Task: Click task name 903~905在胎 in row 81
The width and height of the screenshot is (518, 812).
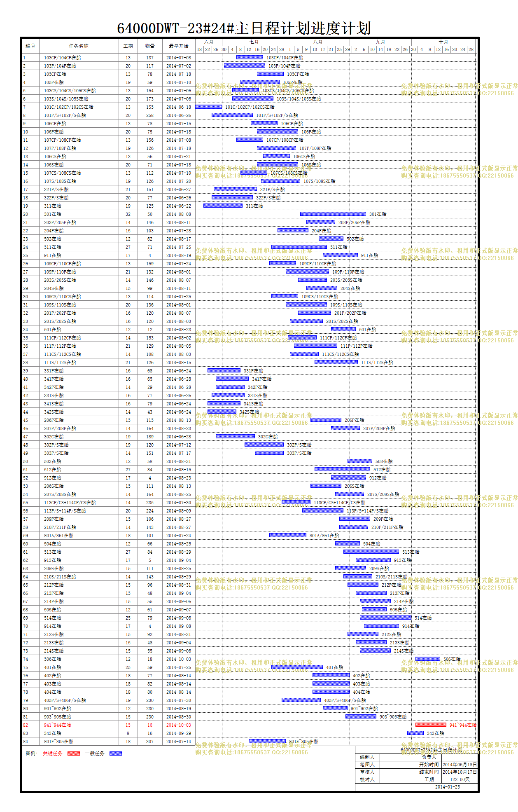Action: tap(58, 717)
